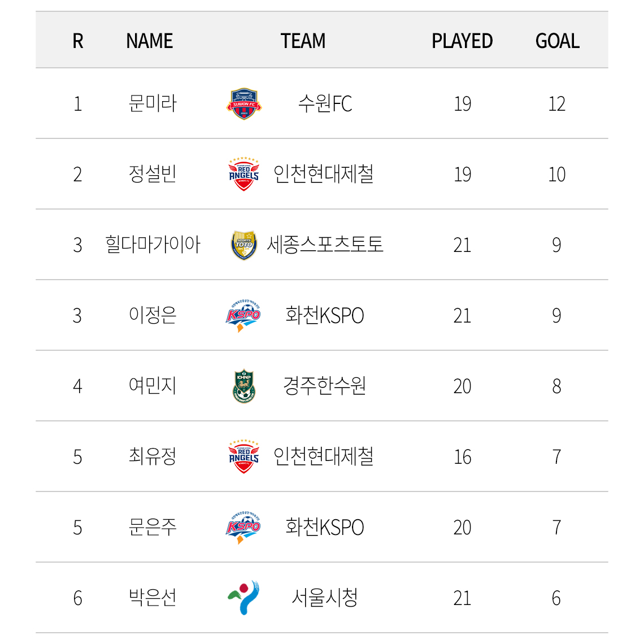Click the Suwon FC crest in row one
Image resolution: width=644 pixels, height=644 pixels.
tap(244, 103)
